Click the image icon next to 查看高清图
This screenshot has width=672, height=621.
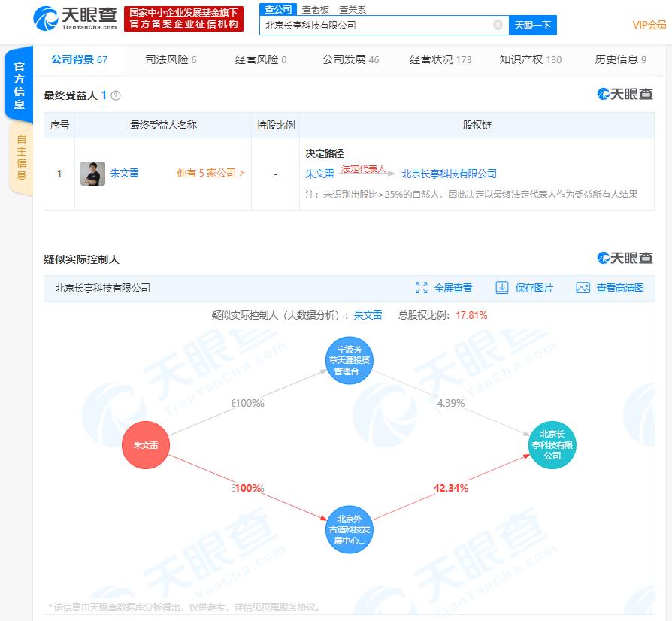pos(583,288)
